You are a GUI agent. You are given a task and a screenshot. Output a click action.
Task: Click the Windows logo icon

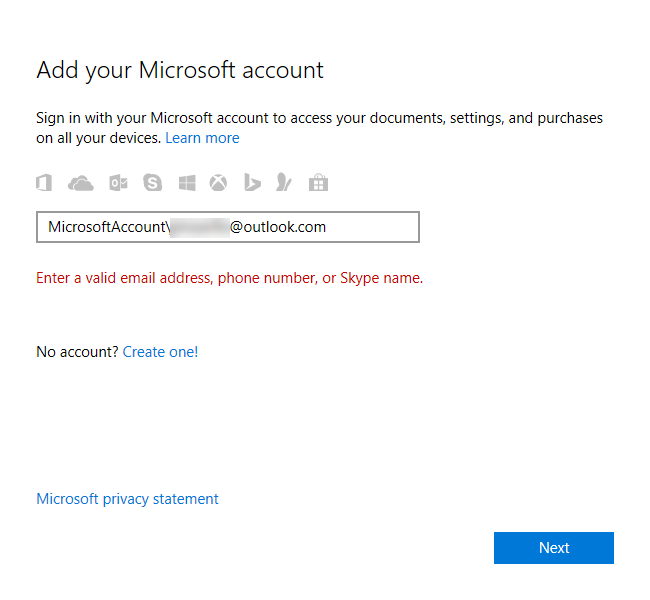pos(187,183)
